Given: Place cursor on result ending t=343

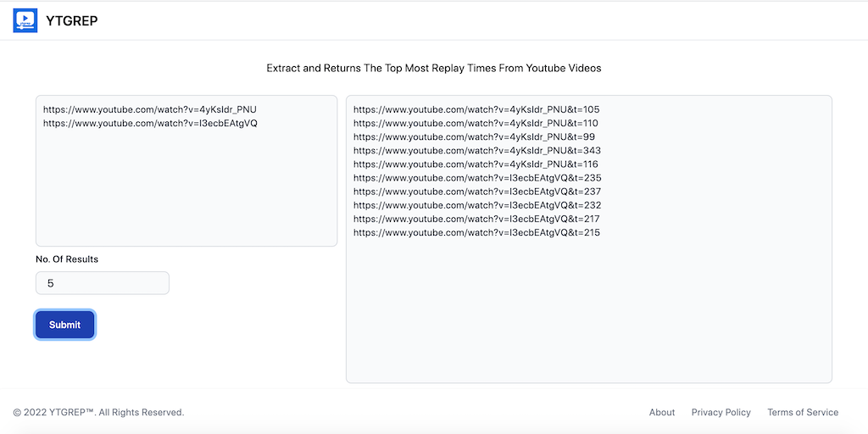Looking at the screenshot, I should [476, 150].
